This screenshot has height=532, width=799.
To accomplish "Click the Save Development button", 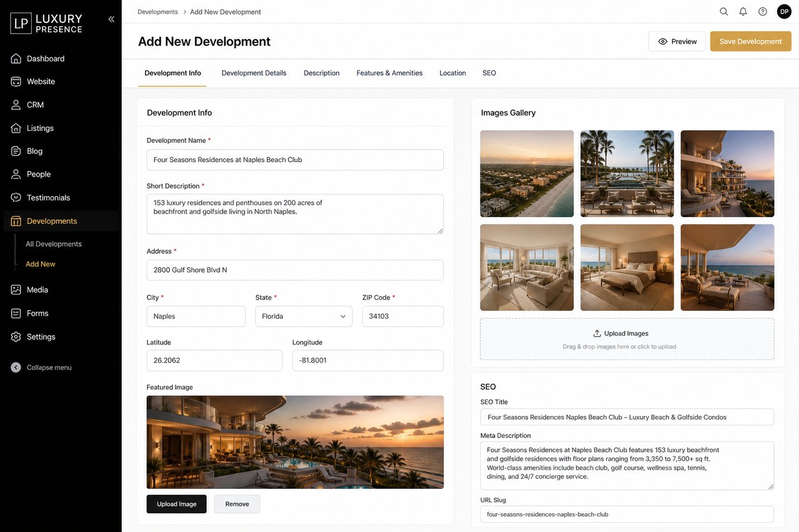I will click(750, 42).
